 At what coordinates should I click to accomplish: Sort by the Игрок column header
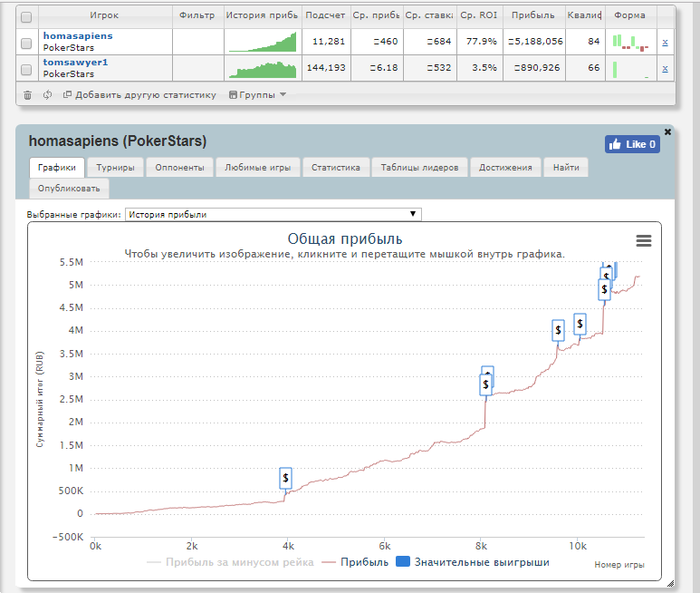click(x=105, y=15)
